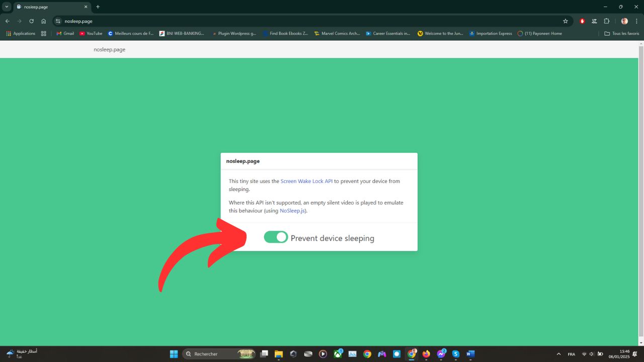The width and height of the screenshot is (644, 362).
Task: Open the Chrome three-dot menu
Action: point(635,21)
